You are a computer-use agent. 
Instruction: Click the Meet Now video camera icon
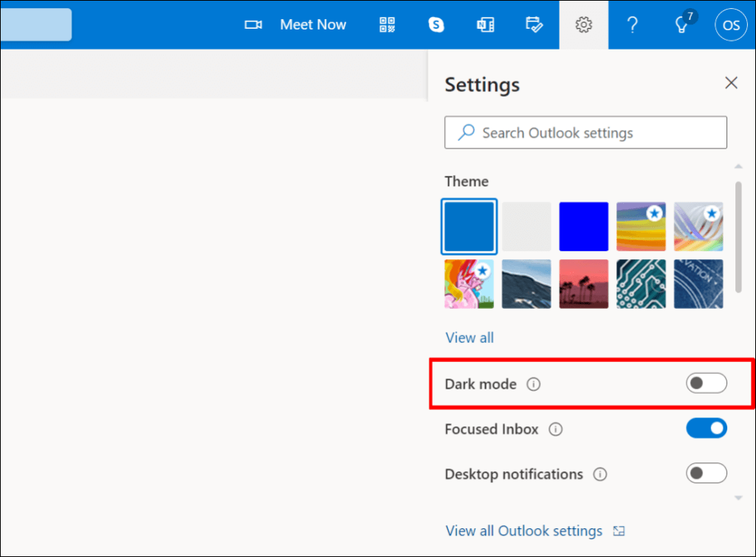coord(253,25)
